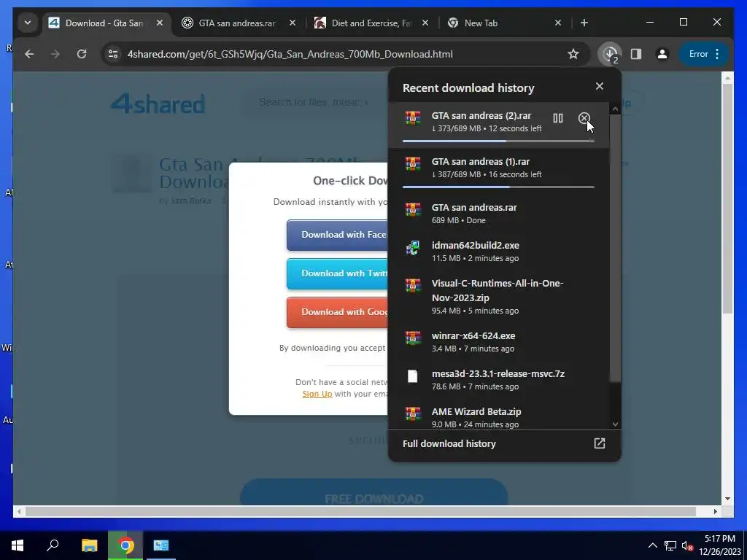This screenshot has width=747, height=560.
Task: Click the Sign Up link
Action: [x=317, y=394]
